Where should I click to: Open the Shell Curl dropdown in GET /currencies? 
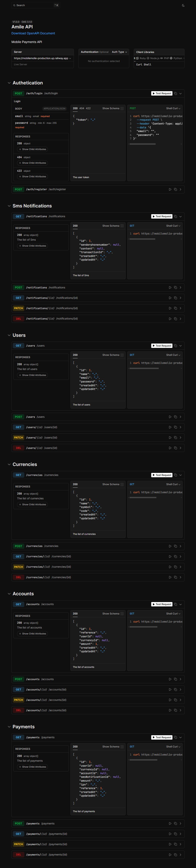click(173, 484)
